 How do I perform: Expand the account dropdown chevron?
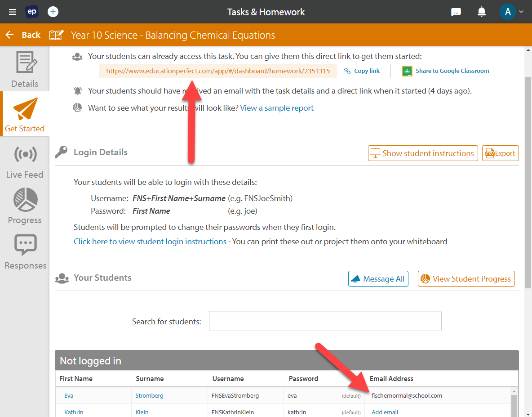click(522, 12)
